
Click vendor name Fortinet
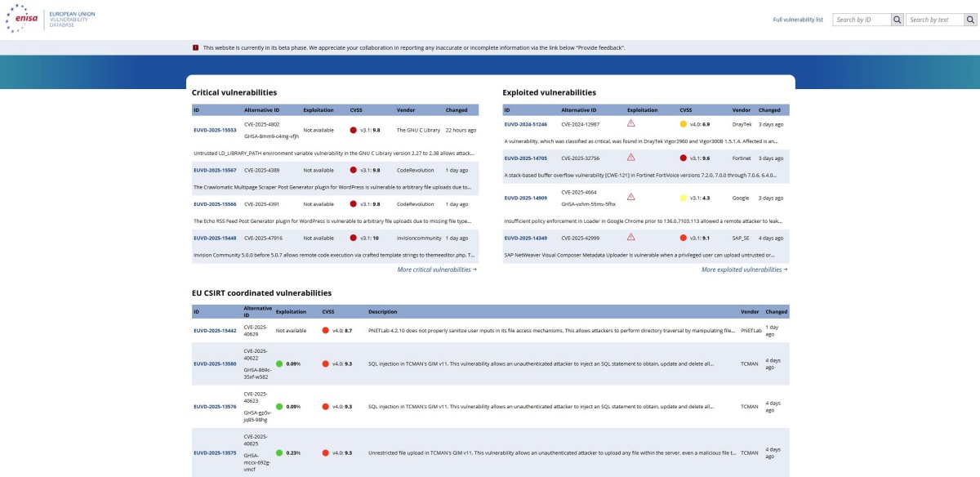(x=742, y=158)
